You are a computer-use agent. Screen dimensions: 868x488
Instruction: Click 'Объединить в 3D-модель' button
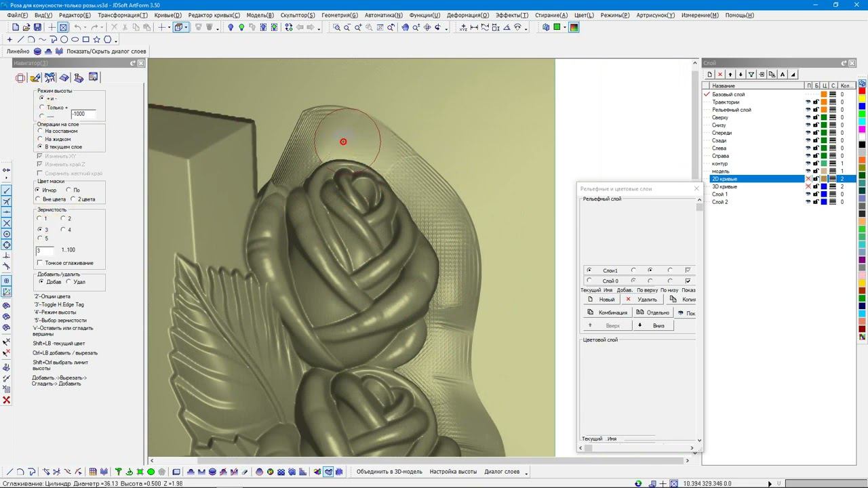389,472
